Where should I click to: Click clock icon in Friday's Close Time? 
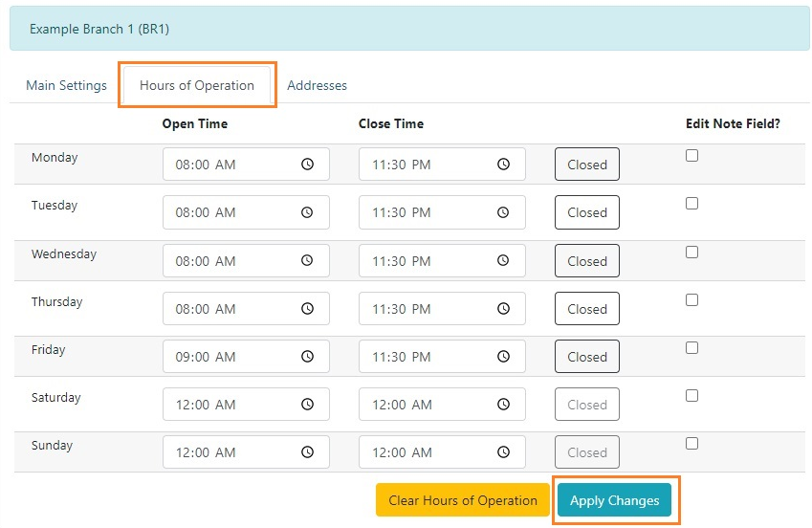(503, 357)
